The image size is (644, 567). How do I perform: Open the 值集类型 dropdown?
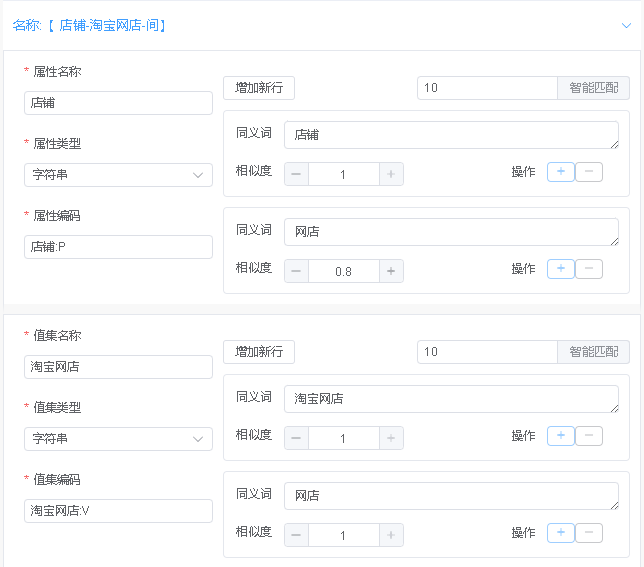point(118,439)
